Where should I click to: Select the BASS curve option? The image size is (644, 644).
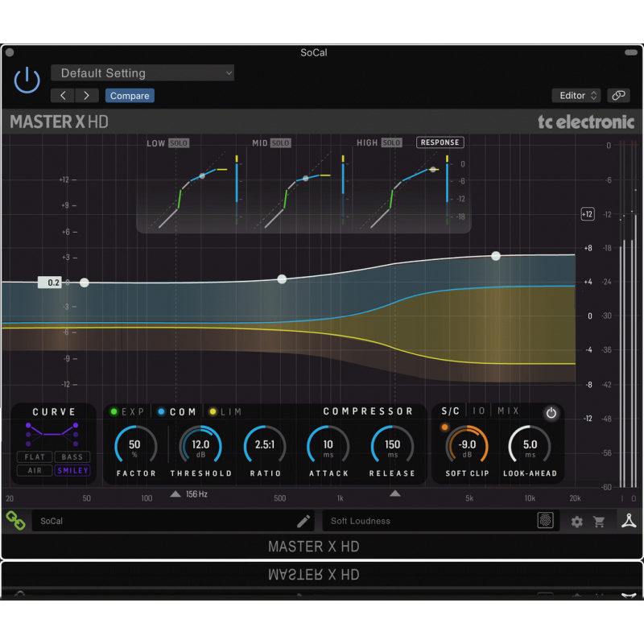[x=72, y=456]
